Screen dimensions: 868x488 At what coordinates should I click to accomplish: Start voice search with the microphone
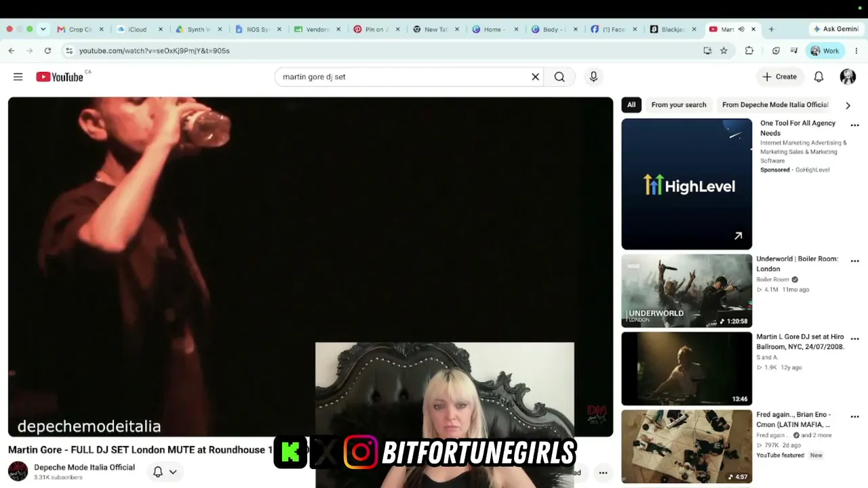pyautogui.click(x=593, y=77)
